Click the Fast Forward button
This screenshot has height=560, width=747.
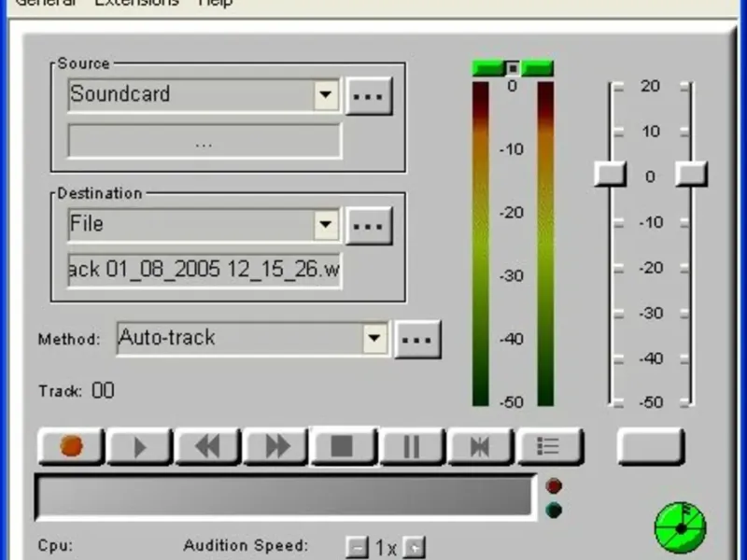(x=275, y=447)
